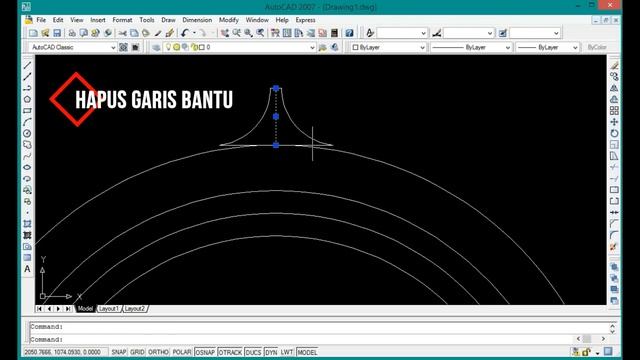Activate the Pan Realtime tool
Screen dimensions: 640x360
225,33
